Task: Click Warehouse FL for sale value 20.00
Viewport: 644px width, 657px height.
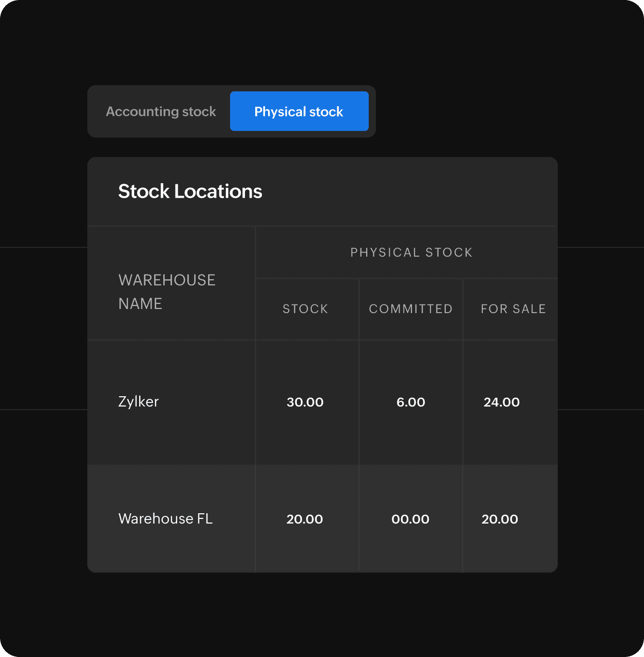Action: point(499,519)
